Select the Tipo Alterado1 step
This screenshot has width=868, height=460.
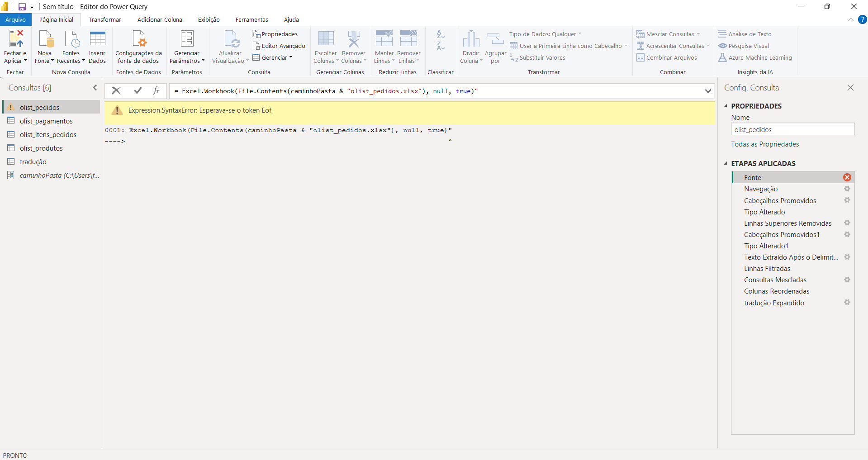[793, 246]
